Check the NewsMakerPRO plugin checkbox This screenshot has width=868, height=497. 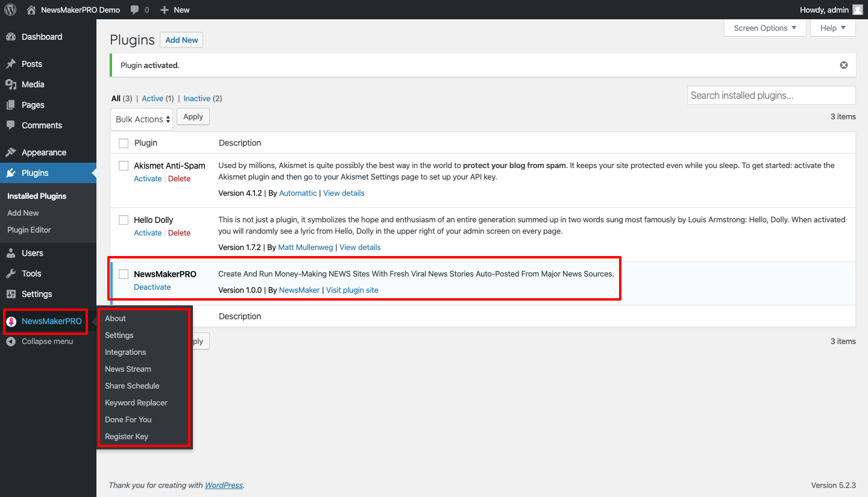click(x=124, y=274)
